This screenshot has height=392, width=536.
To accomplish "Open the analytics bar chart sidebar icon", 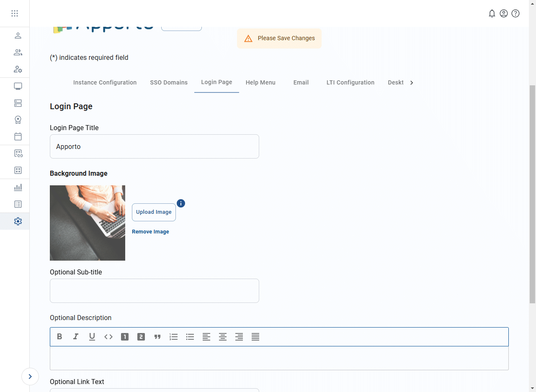I will tap(18, 187).
